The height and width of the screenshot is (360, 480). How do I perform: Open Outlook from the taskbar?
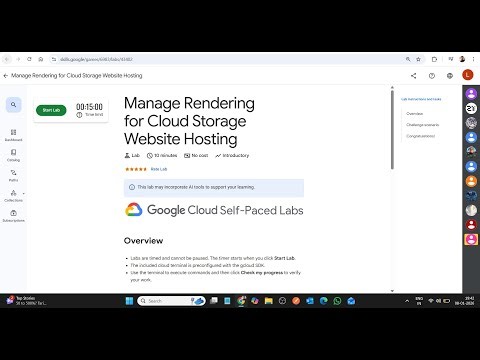310,301
